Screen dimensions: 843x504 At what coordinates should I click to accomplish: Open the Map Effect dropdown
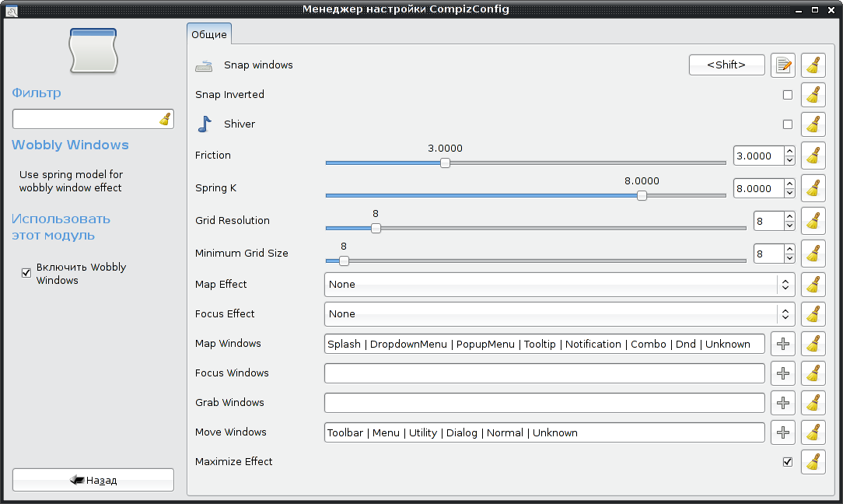click(x=560, y=285)
